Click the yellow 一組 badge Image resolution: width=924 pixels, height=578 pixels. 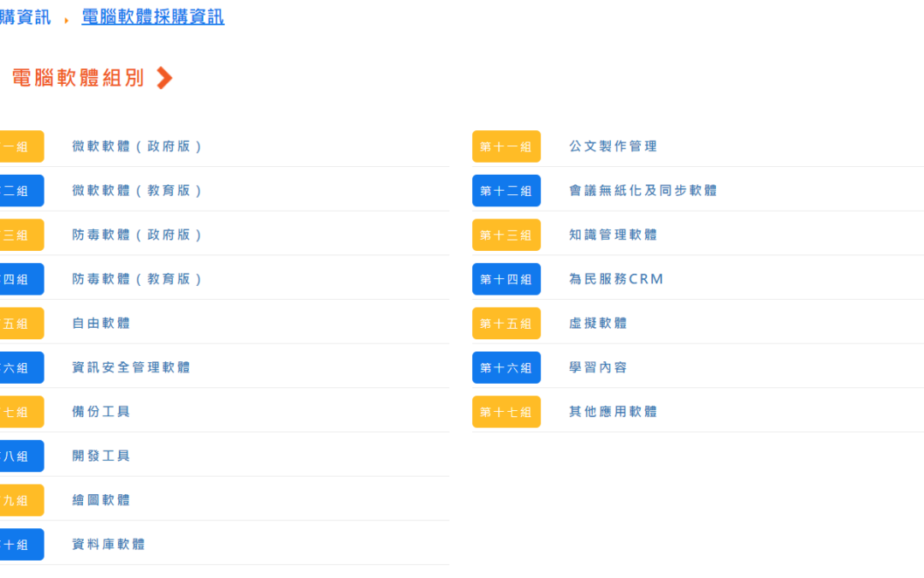(21, 146)
